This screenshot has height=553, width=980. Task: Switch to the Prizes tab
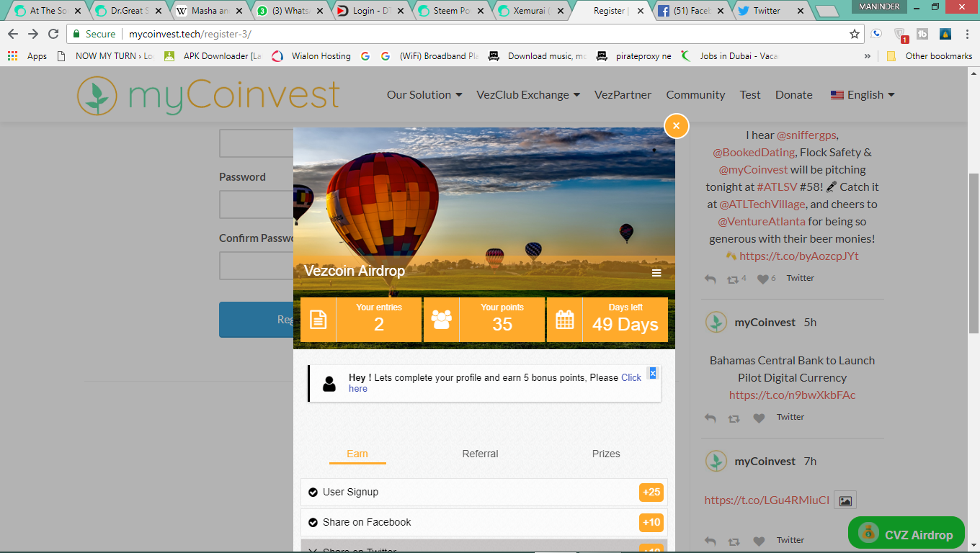[x=606, y=454]
